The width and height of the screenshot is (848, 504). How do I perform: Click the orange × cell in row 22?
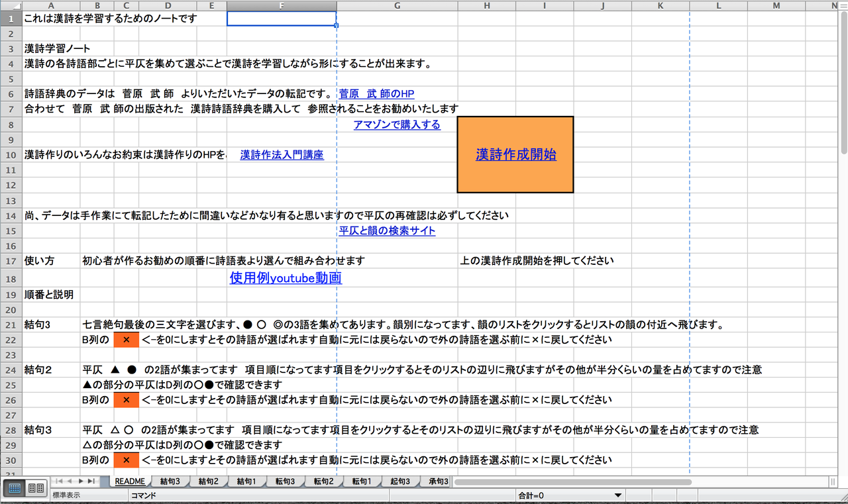(126, 340)
